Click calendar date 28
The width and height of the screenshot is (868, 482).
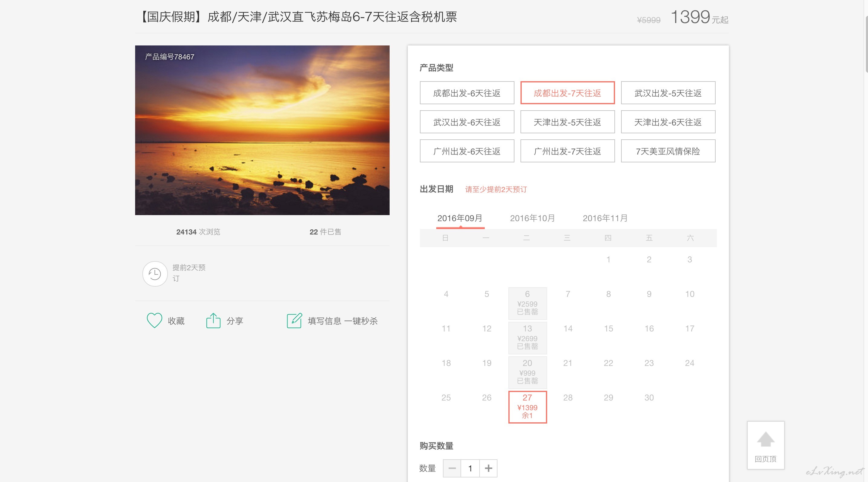(x=568, y=397)
